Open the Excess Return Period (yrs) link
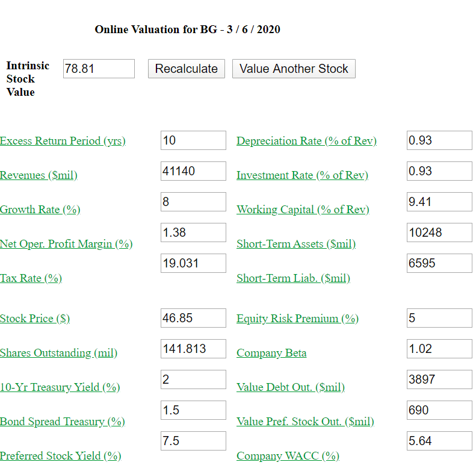 63,141
